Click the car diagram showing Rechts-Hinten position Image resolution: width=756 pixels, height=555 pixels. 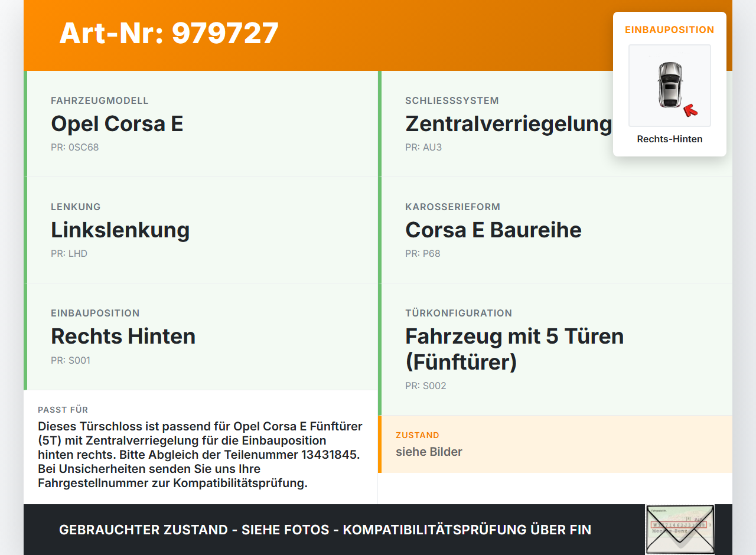669,85
